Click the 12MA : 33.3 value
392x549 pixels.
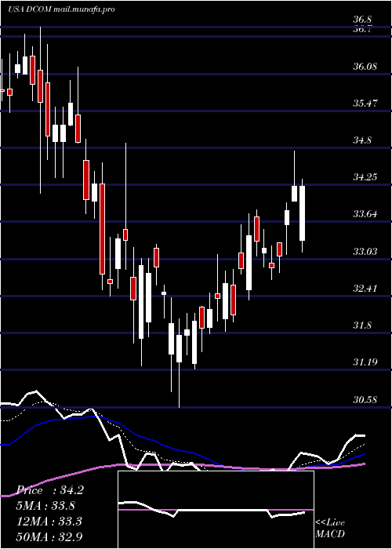point(51,521)
